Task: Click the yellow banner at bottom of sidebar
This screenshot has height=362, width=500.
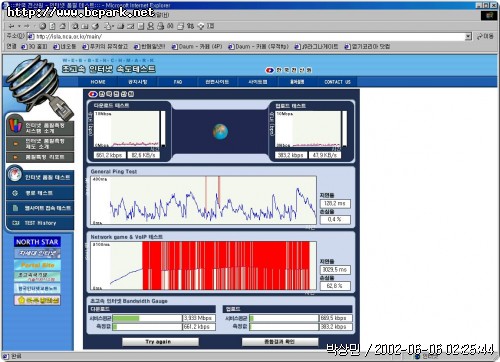Action: [x=37, y=300]
